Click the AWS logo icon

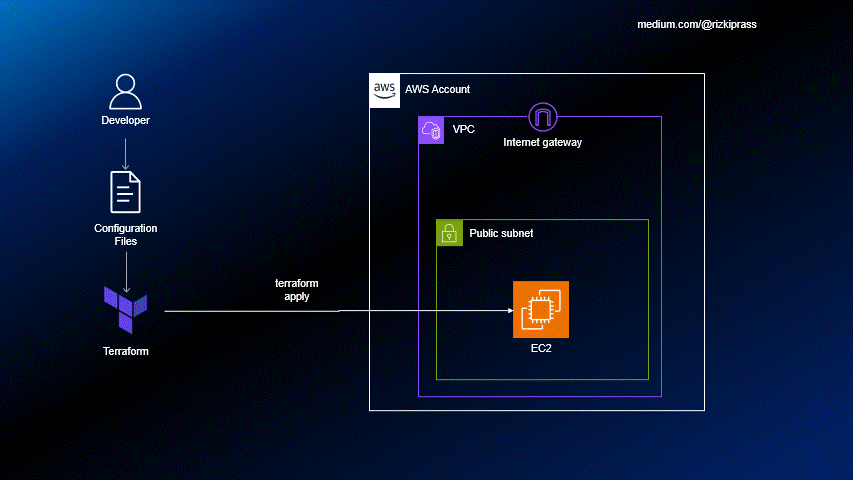point(384,88)
